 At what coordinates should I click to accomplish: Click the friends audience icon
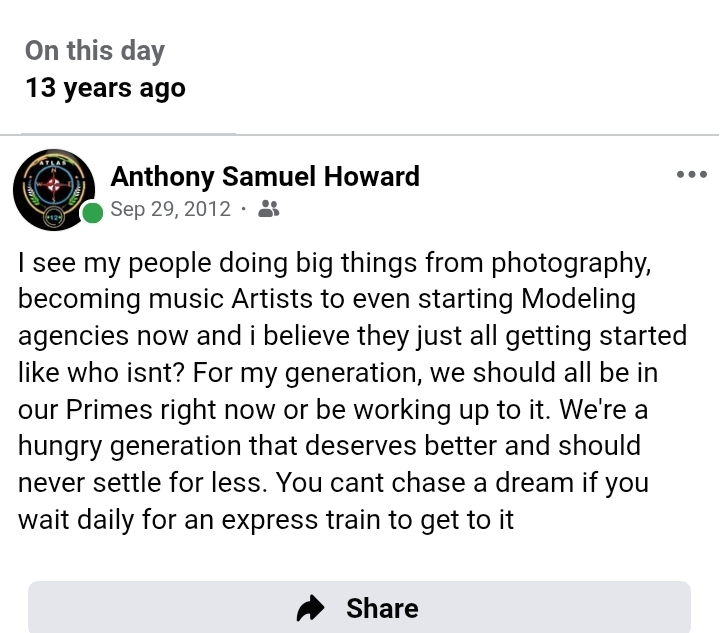point(269,209)
